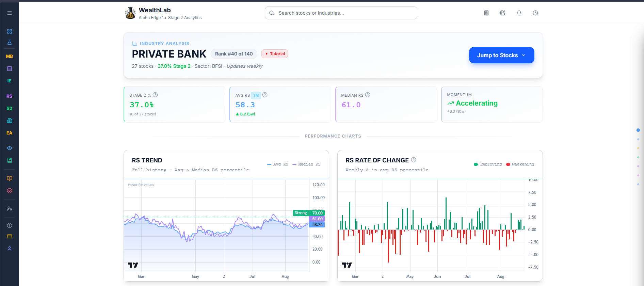
Task: Go to the S2 section in sidebar
Action: [10, 109]
